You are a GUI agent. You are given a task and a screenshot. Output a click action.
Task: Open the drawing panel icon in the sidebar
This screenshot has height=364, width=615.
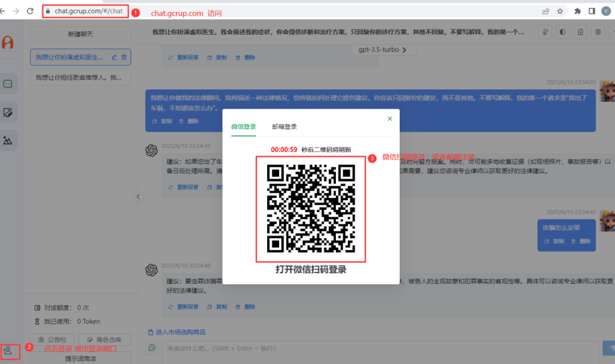pyautogui.click(x=8, y=112)
